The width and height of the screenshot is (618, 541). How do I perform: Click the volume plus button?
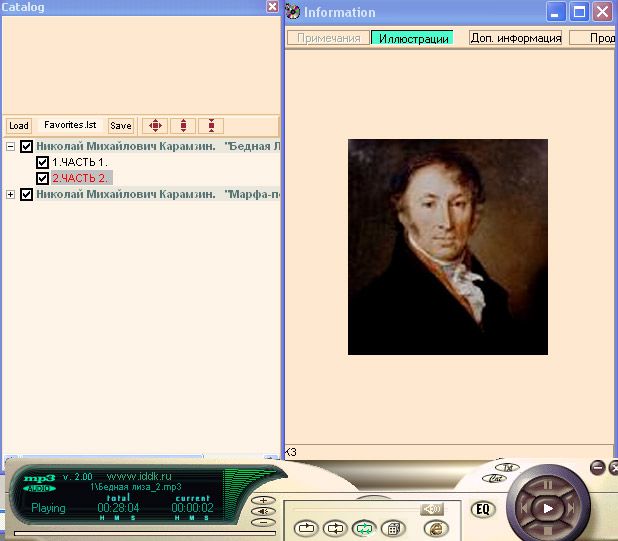coord(262,500)
